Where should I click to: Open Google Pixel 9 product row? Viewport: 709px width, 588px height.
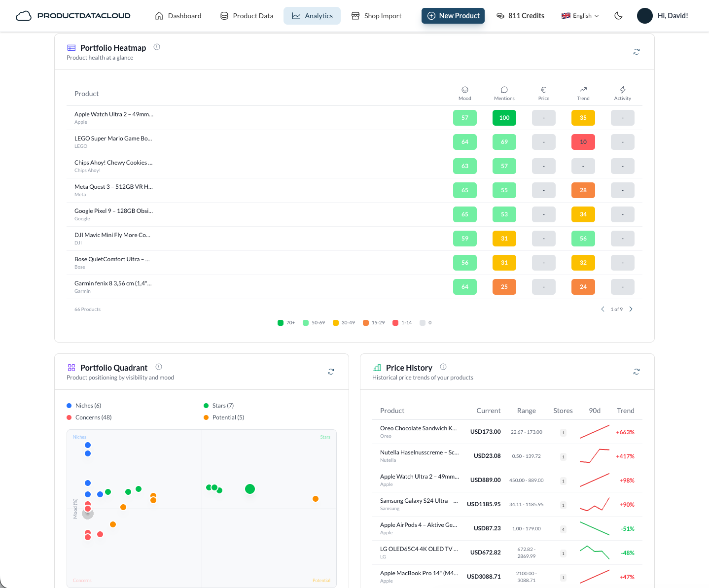(354, 214)
